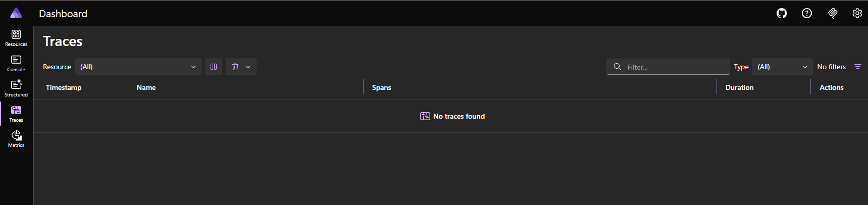Go to the Resources page
The width and height of the screenshot is (868, 205).
(x=16, y=38)
